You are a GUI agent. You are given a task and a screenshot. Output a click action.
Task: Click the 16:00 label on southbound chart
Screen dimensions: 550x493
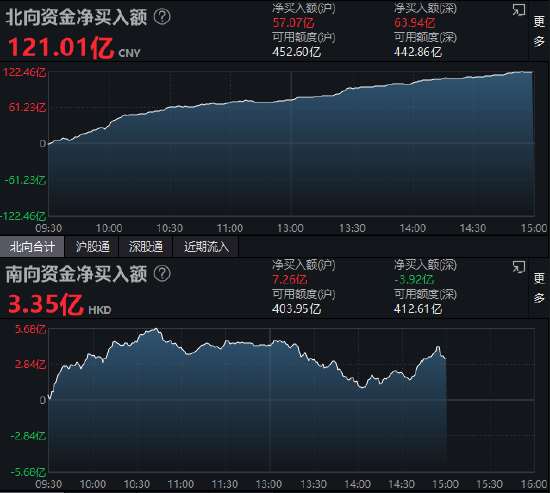534,484
